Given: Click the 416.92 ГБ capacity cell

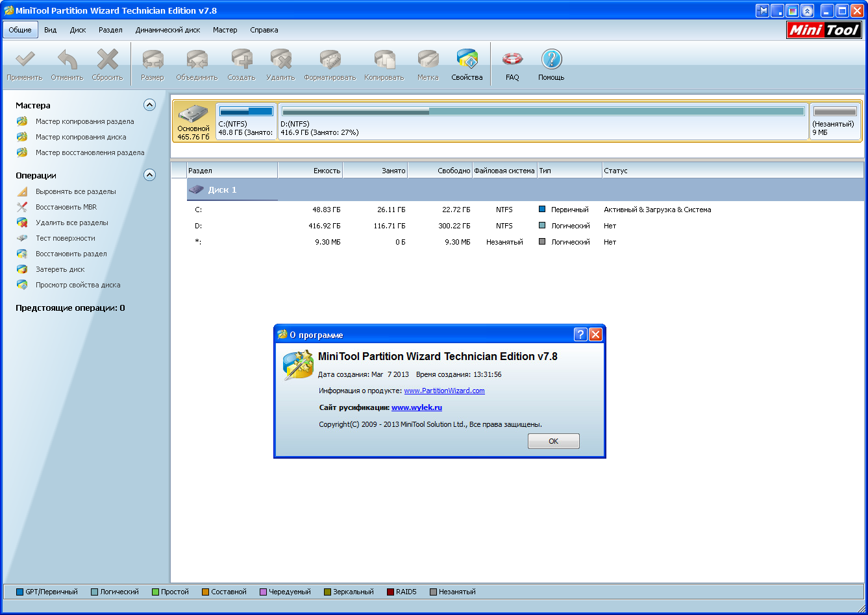Looking at the screenshot, I should (x=325, y=226).
